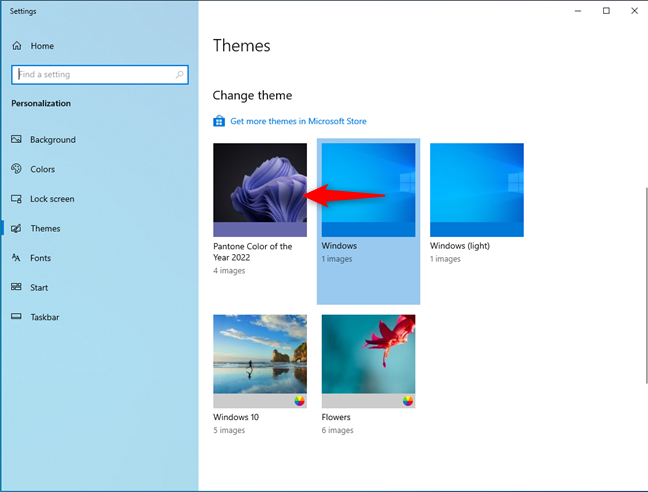Screen dimensions: 648x492
Task: Click the Windows (light) blue color bar
Action: coord(476,229)
